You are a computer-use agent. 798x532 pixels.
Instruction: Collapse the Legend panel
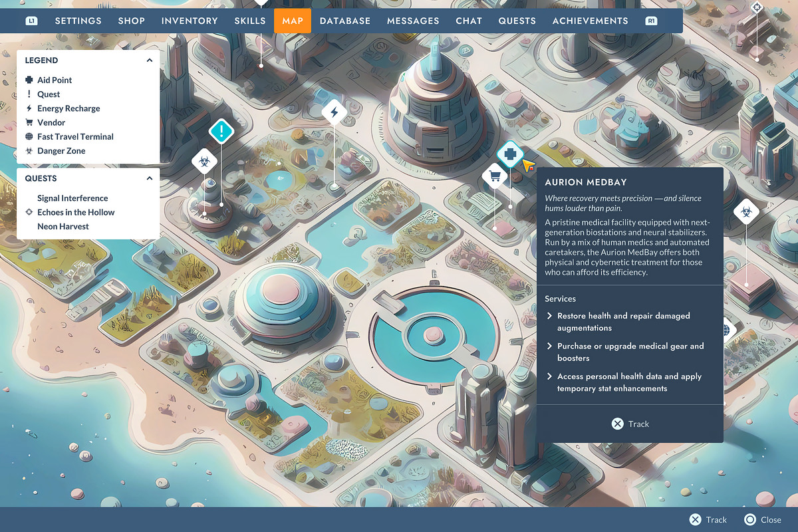tap(149, 60)
